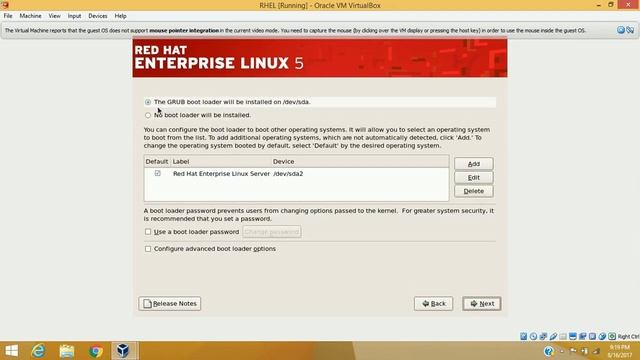This screenshot has width=640, height=360.
Task: Click the blue help tray icon
Action: pos(549,351)
